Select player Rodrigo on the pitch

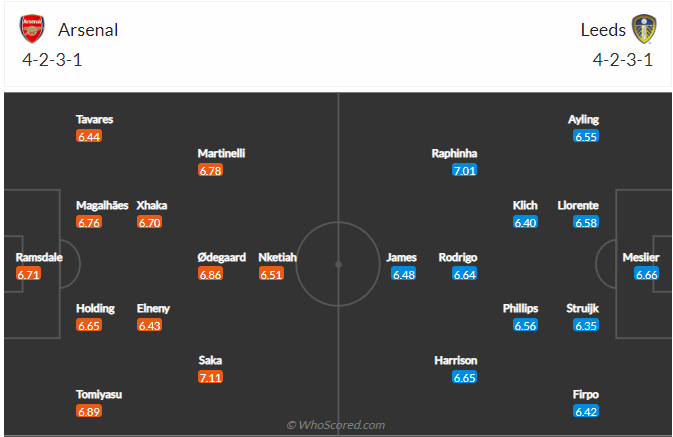point(458,257)
